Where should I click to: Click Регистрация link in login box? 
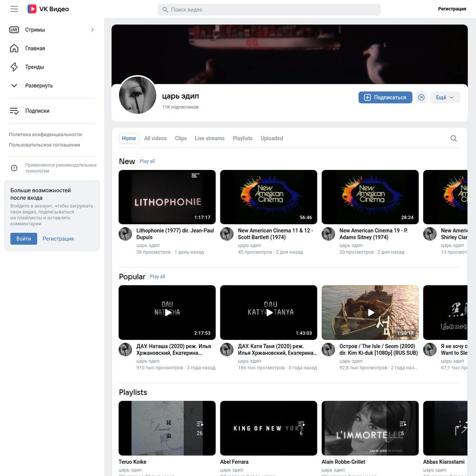[58, 238]
